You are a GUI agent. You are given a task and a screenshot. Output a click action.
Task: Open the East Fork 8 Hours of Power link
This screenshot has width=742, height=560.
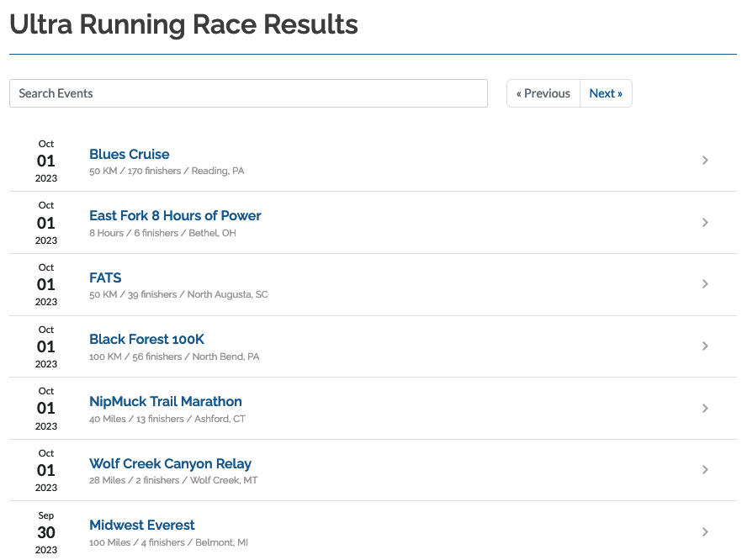pyautogui.click(x=175, y=215)
